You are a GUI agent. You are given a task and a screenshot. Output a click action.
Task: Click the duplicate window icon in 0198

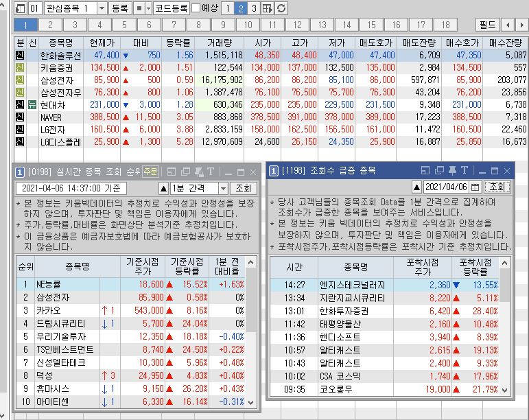185,172
